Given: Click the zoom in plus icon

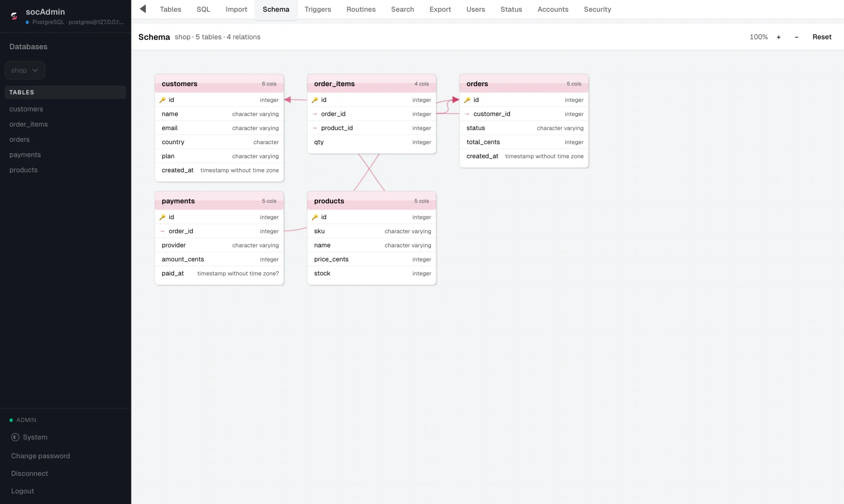Looking at the screenshot, I should (x=779, y=37).
